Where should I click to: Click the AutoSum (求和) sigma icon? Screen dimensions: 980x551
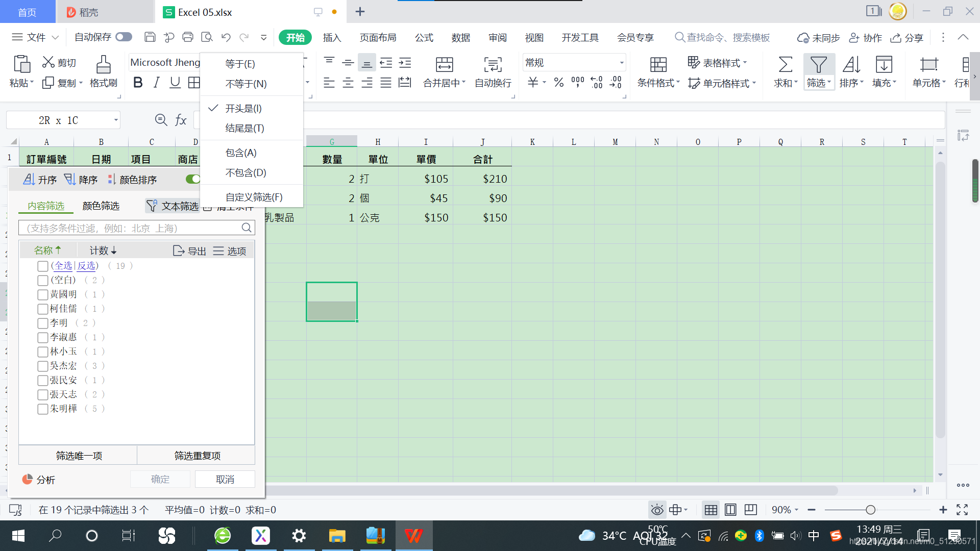pyautogui.click(x=785, y=65)
